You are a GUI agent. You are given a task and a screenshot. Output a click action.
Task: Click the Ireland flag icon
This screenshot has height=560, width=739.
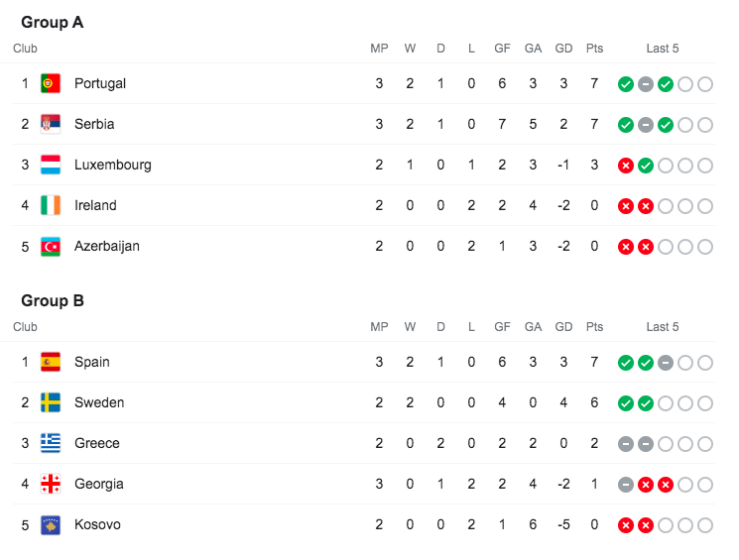pos(51,205)
